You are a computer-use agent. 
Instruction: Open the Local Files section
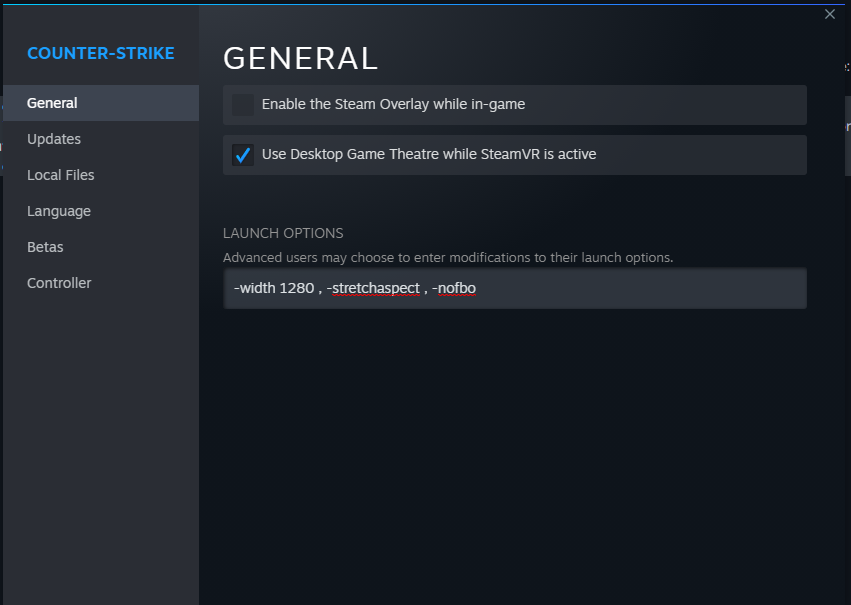click(101, 175)
